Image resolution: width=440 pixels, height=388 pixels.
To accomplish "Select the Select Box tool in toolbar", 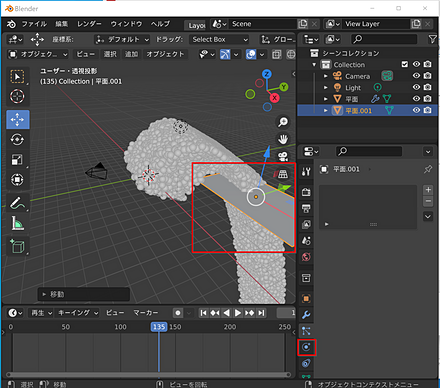I will coord(18,77).
